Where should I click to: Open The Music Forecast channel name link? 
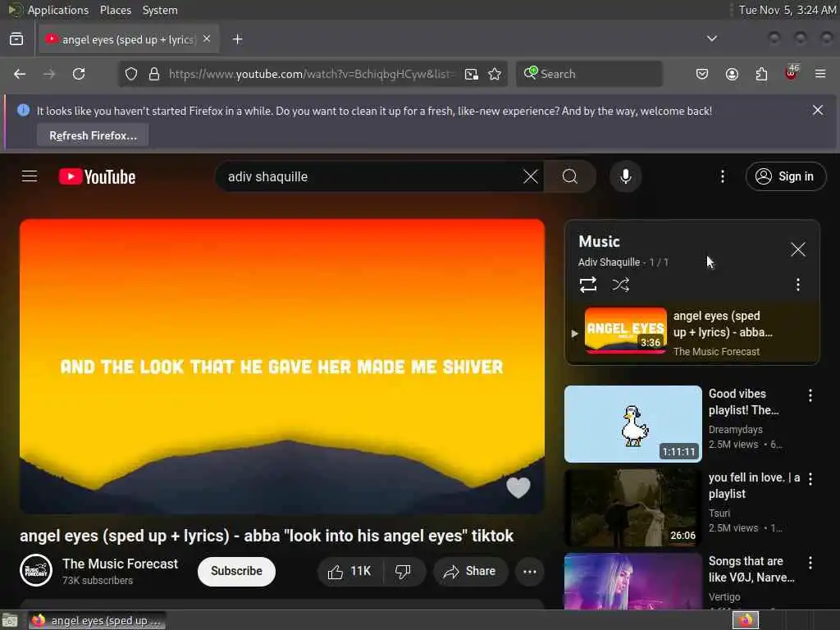(x=120, y=564)
